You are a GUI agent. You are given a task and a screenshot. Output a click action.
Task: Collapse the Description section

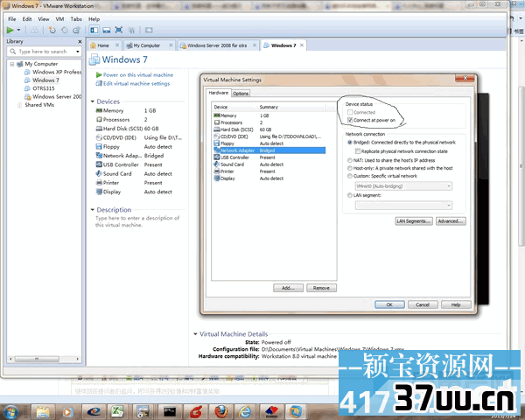point(93,210)
